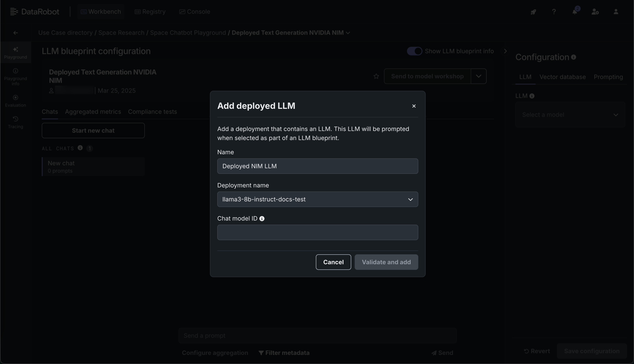
Task: Open Tracing in the left sidebar
Action: click(16, 122)
